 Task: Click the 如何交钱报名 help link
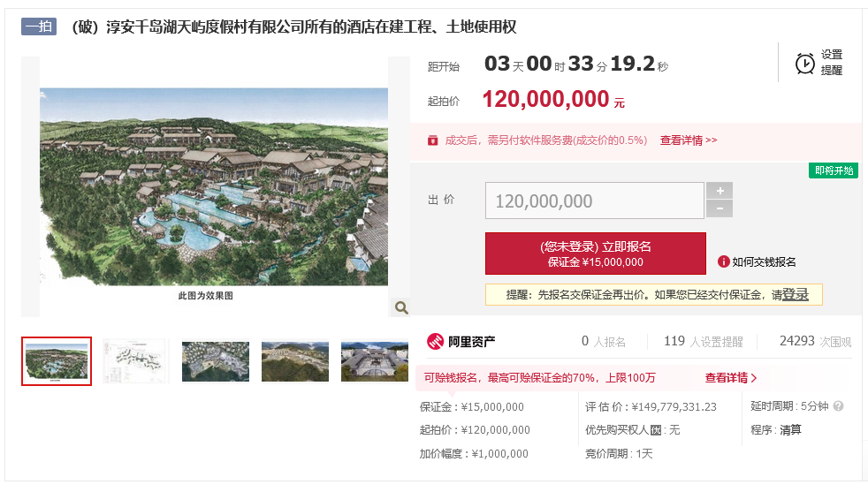click(x=764, y=261)
